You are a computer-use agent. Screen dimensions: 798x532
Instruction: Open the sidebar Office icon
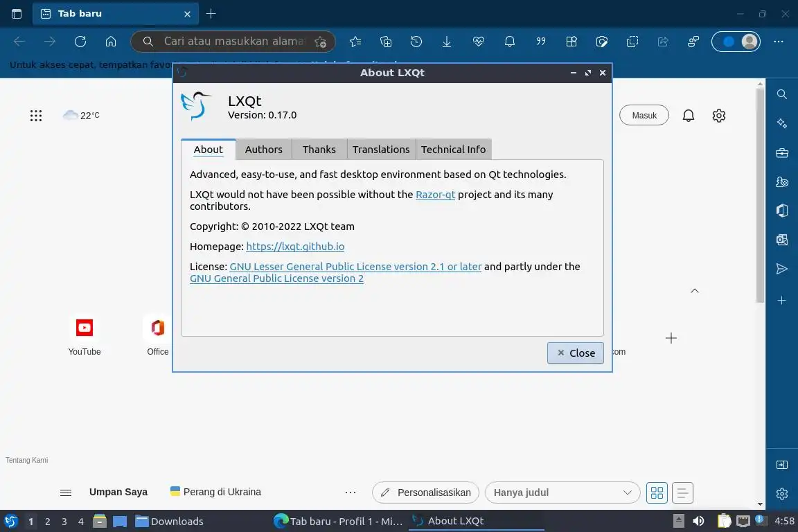(781, 211)
